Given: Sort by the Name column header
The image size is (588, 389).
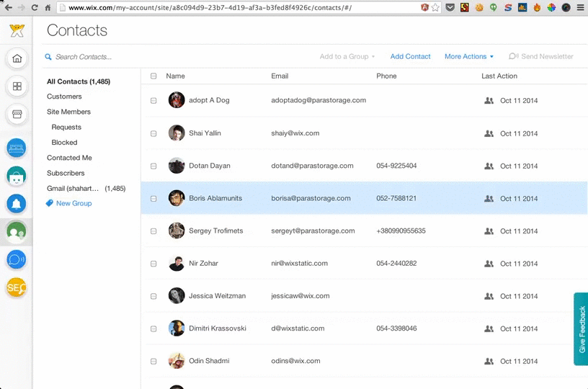Looking at the screenshot, I should (x=176, y=76).
